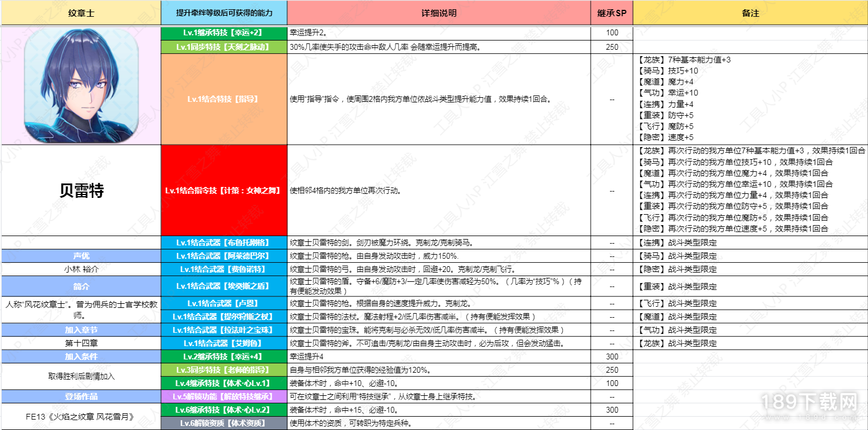Image resolution: width=868 pixels, height=430 pixels.
Task: Click the 加入条件 section label
Action: pyautogui.click(x=81, y=357)
